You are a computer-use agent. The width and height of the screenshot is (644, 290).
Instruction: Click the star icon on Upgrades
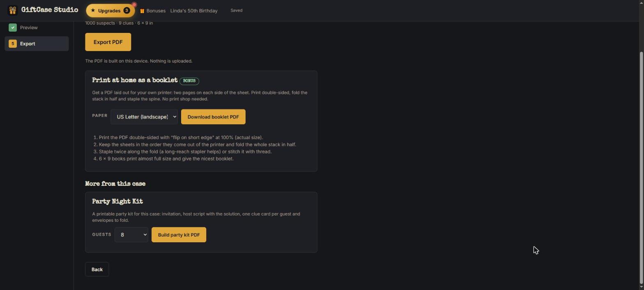(x=93, y=11)
